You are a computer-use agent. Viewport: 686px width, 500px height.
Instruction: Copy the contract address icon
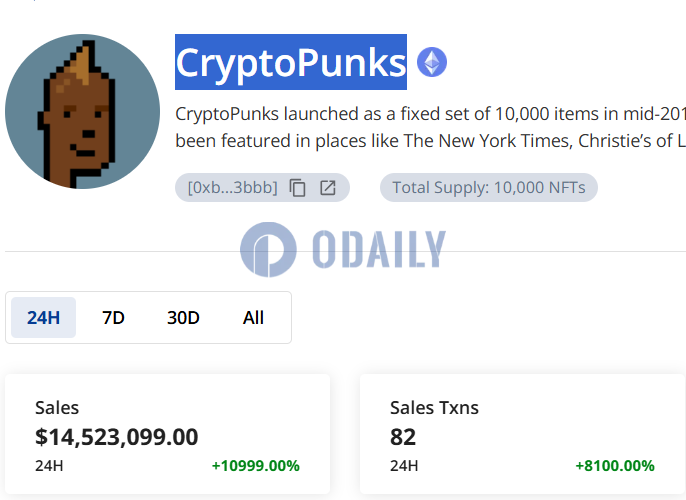click(x=298, y=188)
